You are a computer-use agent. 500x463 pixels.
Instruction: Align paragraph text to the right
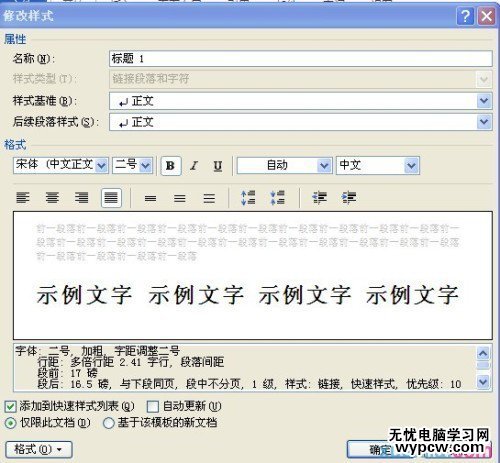pos(82,198)
